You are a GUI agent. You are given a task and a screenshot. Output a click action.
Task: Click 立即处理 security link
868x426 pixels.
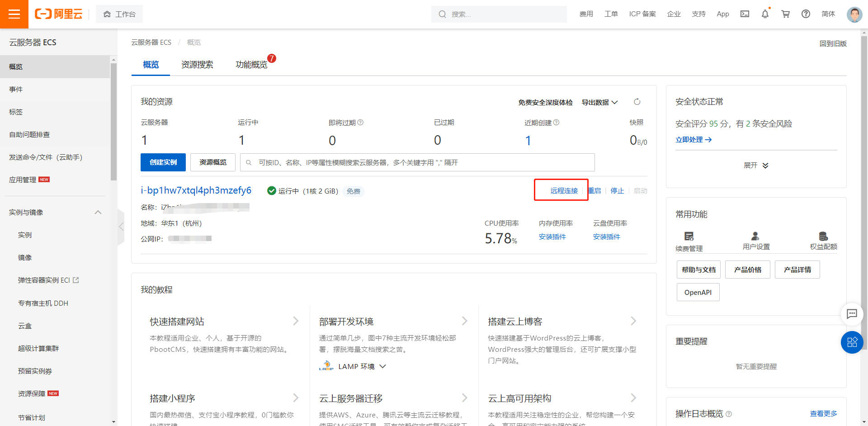tap(693, 140)
